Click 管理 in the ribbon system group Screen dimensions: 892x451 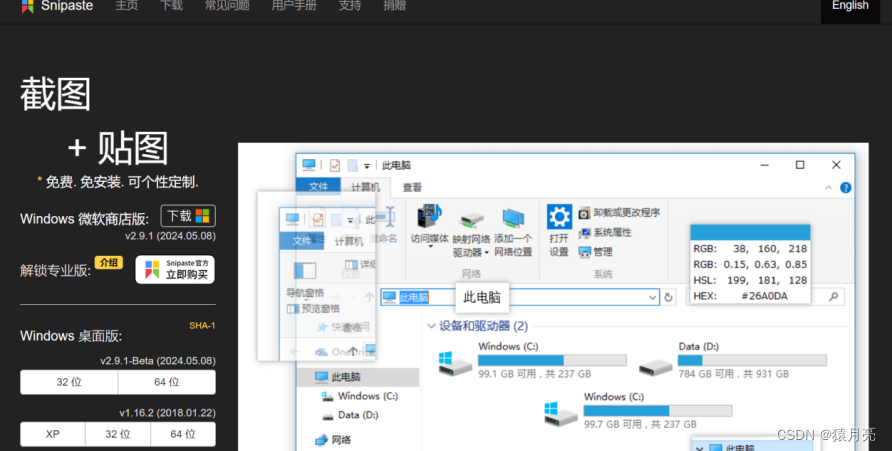(596, 252)
